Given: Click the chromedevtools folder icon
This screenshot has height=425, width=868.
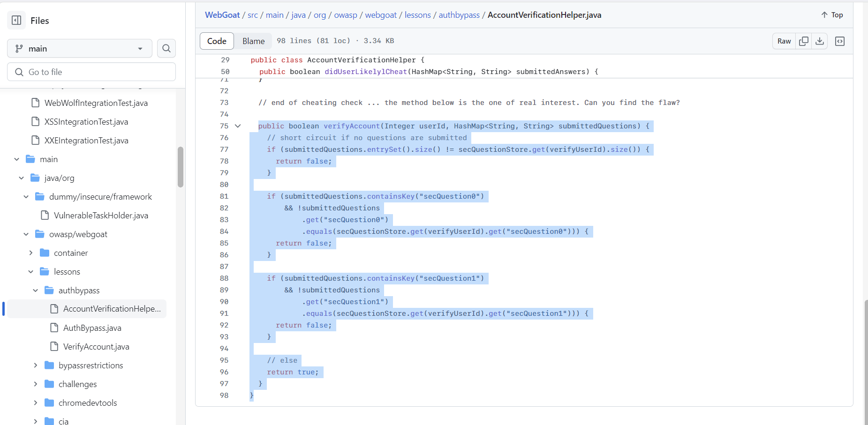Looking at the screenshot, I should pos(49,403).
